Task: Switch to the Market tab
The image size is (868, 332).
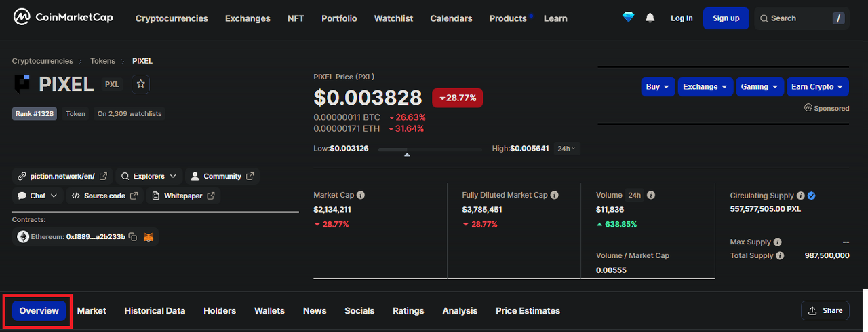Action: pyautogui.click(x=92, y=311)
